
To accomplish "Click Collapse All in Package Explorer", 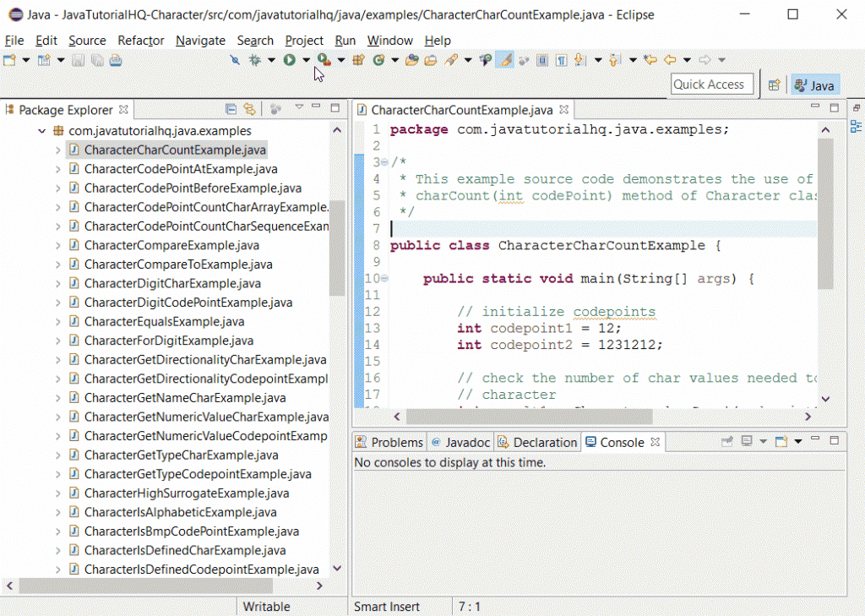I will pos(231,109).
